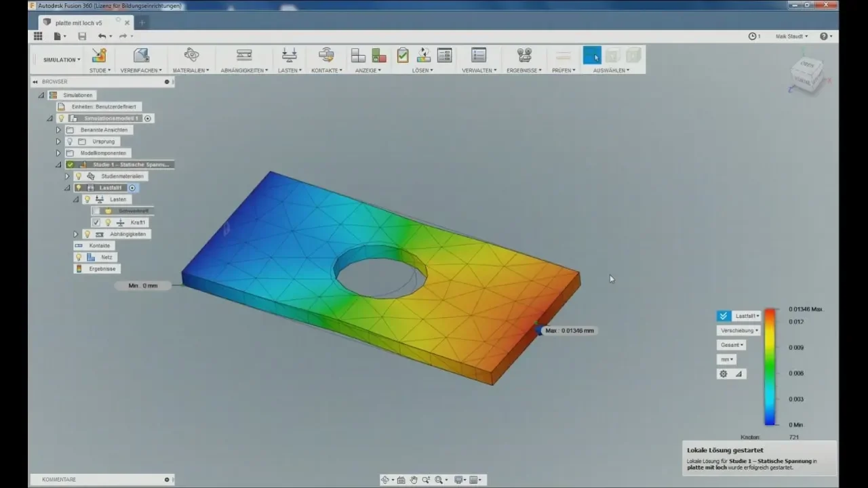Add a new document tab

pos(142,22)
